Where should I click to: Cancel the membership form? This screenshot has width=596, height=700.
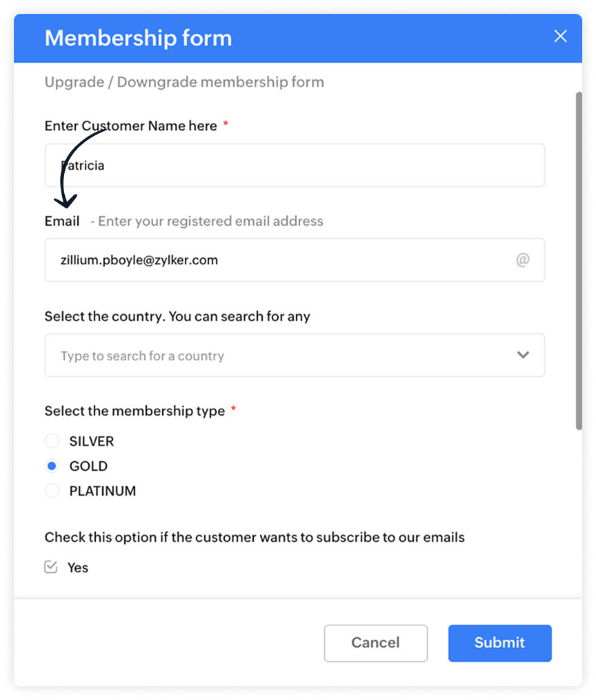(x=376, y=643)
